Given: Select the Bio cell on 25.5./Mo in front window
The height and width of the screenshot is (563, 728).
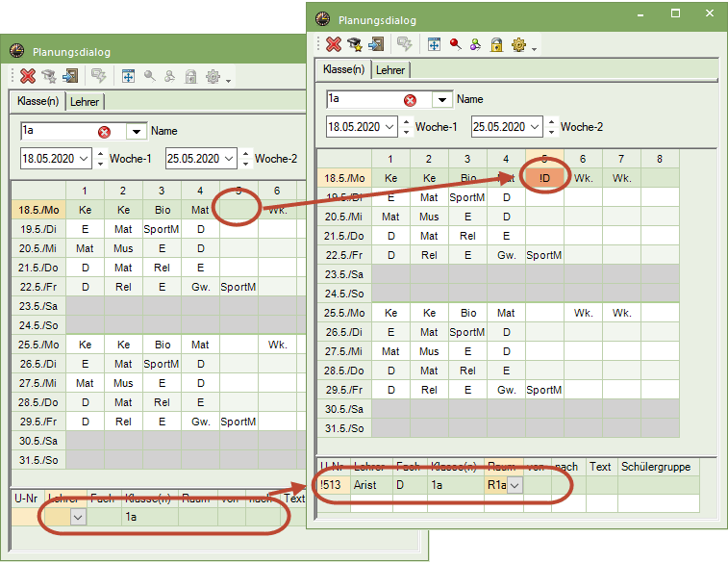Looking at the screenshot, I should coord(468,313).
